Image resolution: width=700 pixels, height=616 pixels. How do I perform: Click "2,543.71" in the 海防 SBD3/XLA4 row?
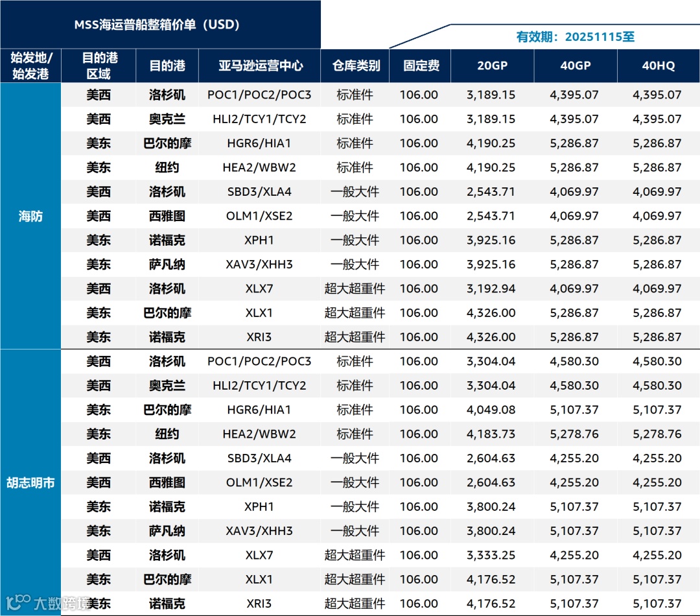491,192
